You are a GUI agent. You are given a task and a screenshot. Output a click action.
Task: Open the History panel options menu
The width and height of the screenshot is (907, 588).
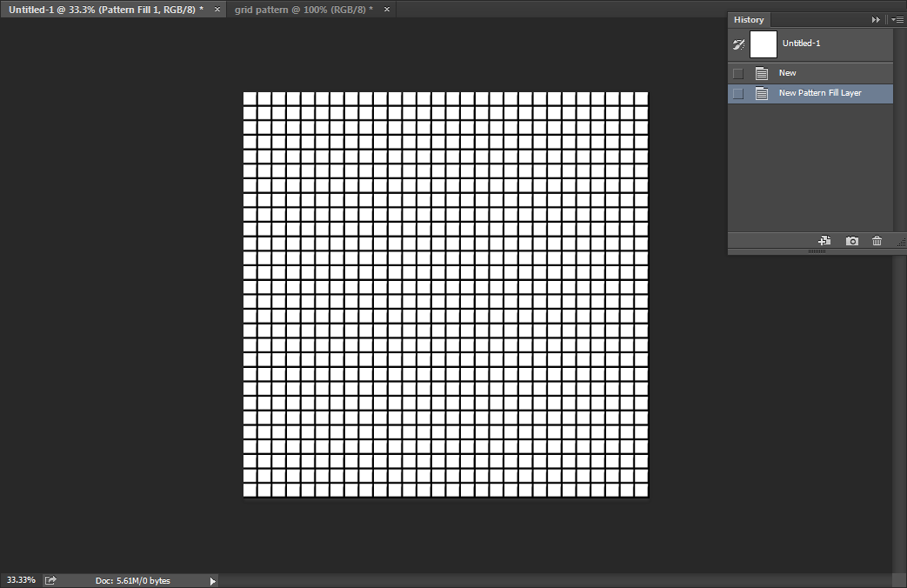point(897,19)
